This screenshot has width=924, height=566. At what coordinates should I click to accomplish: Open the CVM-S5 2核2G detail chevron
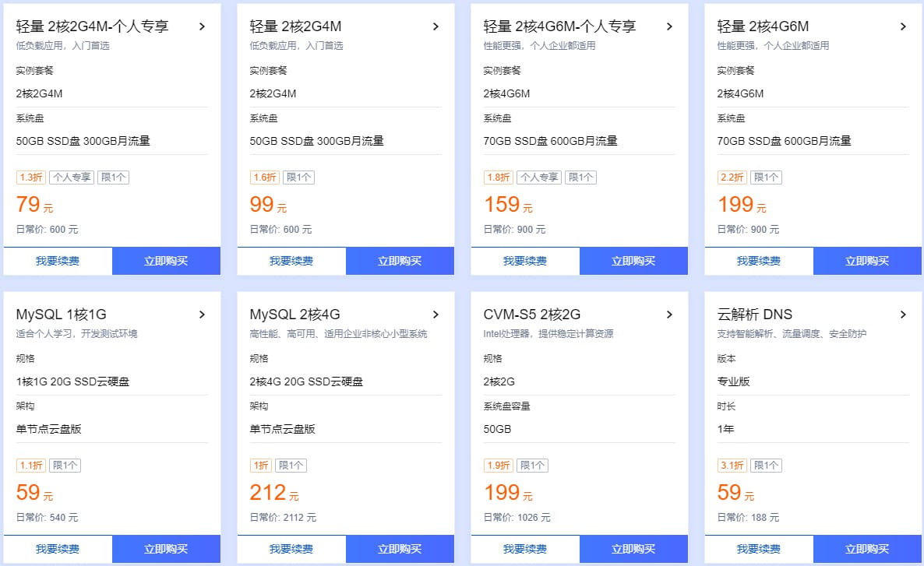(x=669, y=314)
